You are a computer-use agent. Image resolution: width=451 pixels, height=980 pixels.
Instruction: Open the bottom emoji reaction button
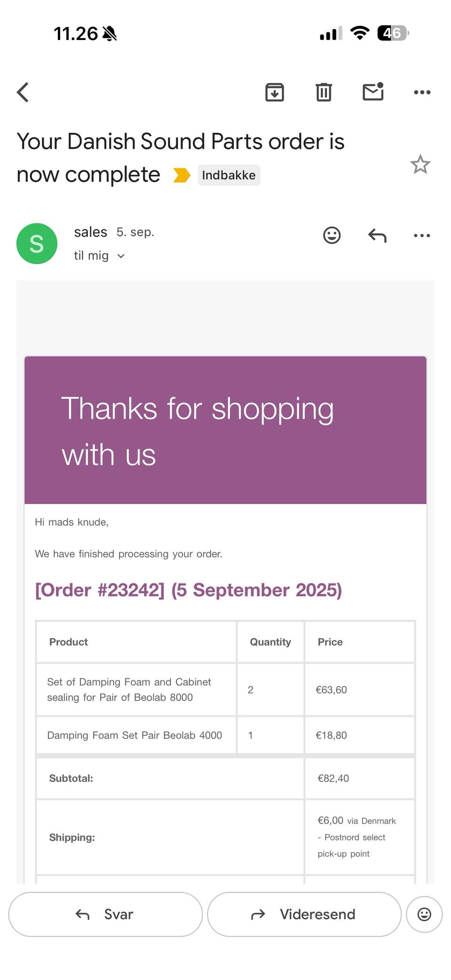click(424, 914)
